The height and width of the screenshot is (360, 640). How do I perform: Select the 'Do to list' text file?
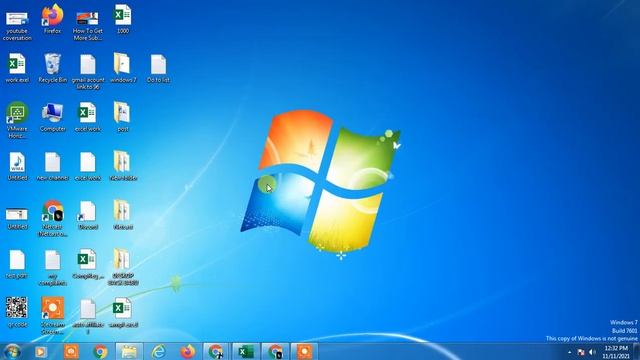[x=158, y=68]
